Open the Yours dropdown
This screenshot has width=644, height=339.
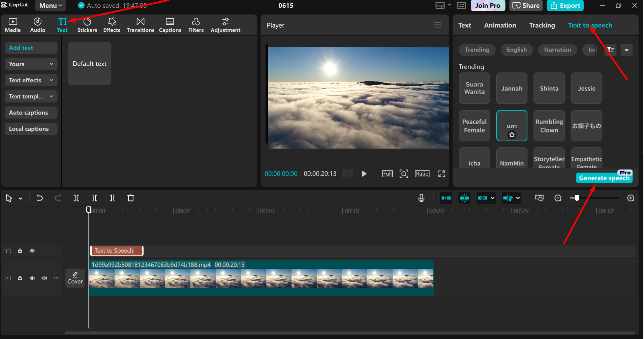coord(31,64)
